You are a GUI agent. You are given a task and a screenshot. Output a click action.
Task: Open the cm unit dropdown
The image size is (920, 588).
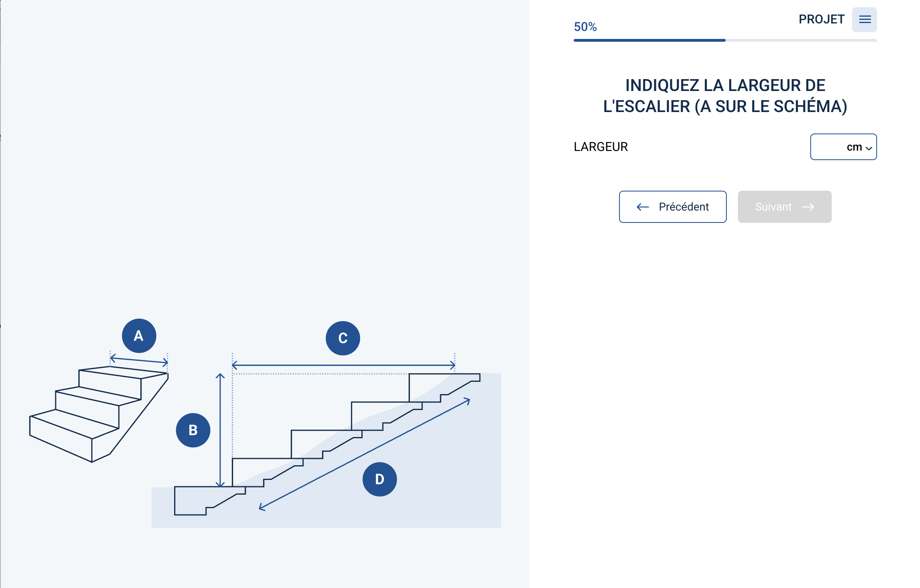(855, 147)
